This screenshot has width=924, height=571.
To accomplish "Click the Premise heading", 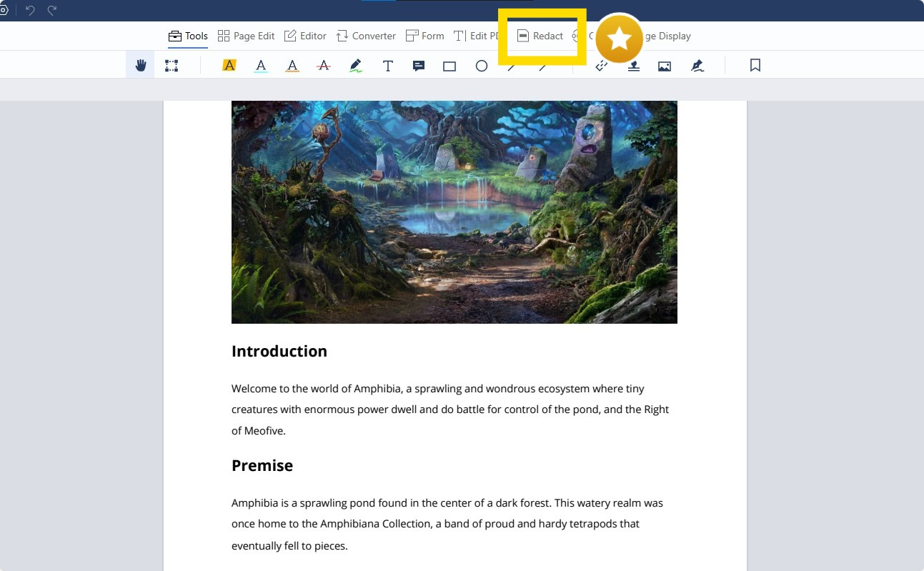I will (262, 465).
